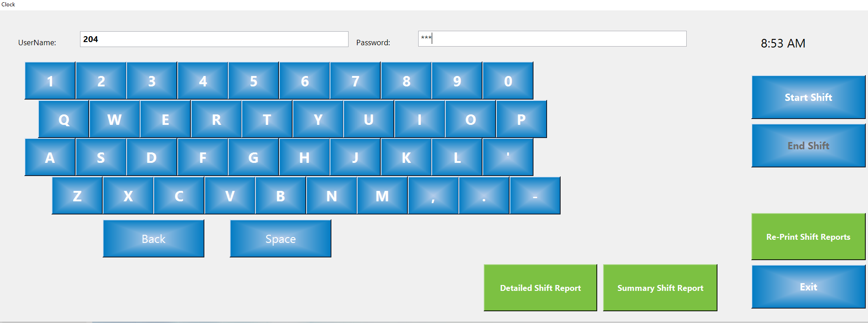Click the Start Shift button
The height and width of the screenshot is (323, 868).
(808, 97)
